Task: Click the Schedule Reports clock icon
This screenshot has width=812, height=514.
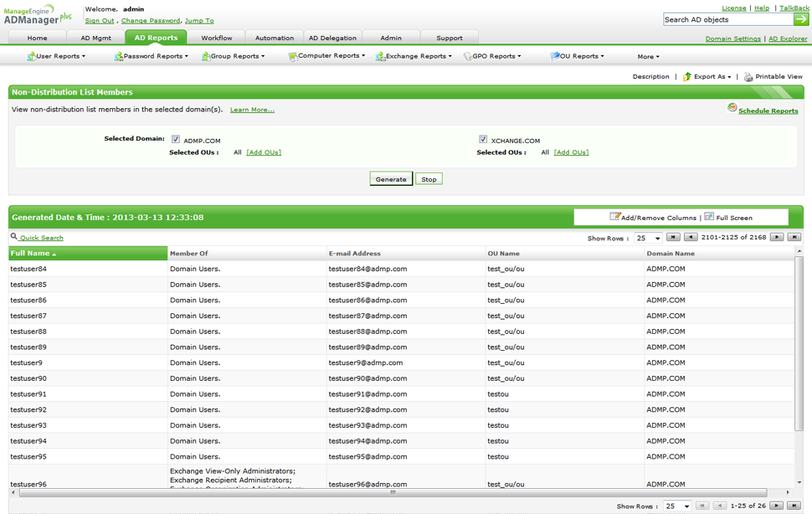Action: click(732, 108)
